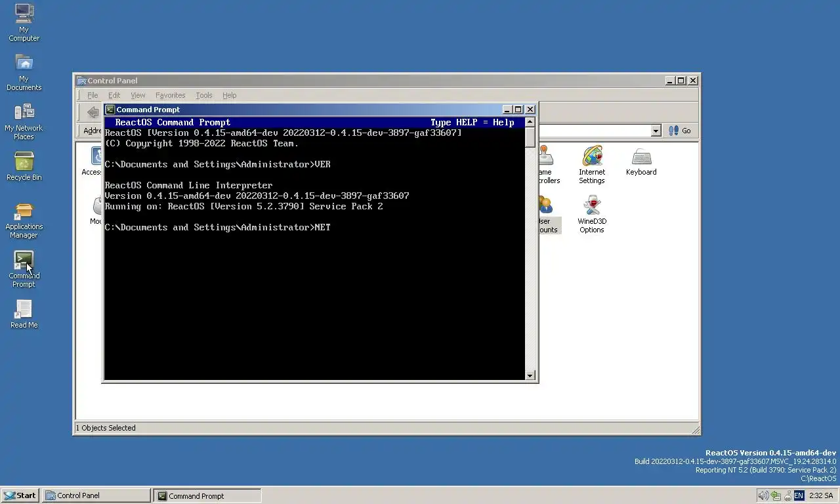Viewport: 840px width, 504px height.
Task: Open Keyboard applet in Control Panel
Action: [x=641, y=161]
